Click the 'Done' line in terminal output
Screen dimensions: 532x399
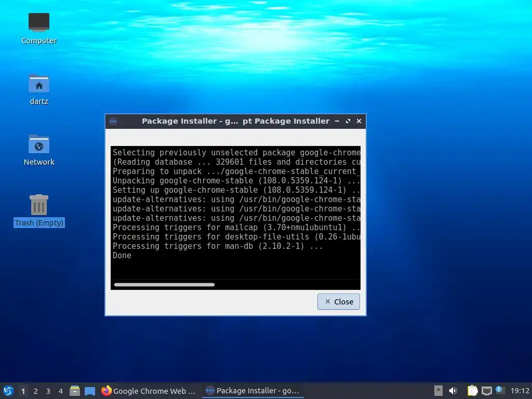click(122, 256)
